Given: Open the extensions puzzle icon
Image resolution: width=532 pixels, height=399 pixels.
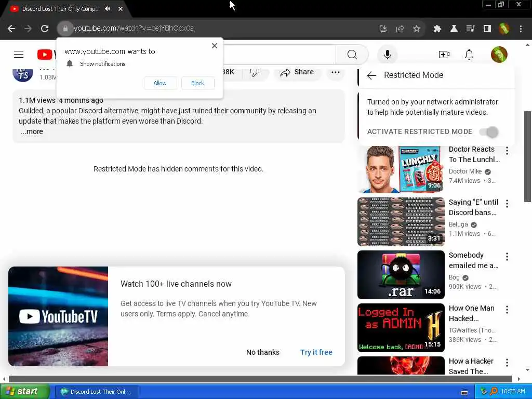Looking at the screenshot, I should 437,29.
